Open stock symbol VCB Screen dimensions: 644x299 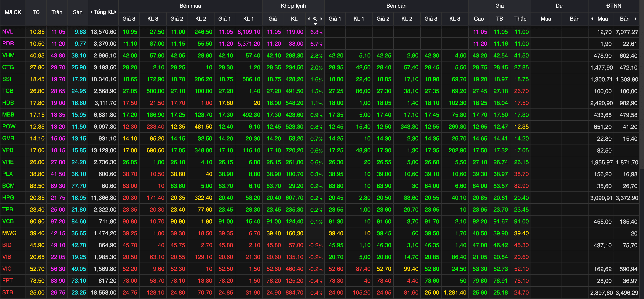point(8,221)
